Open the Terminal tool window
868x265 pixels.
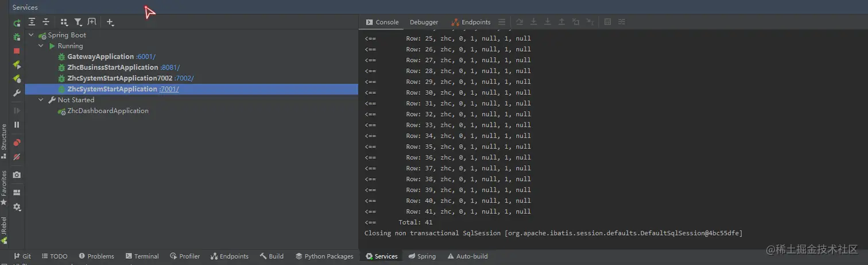[x=142, y=256]
